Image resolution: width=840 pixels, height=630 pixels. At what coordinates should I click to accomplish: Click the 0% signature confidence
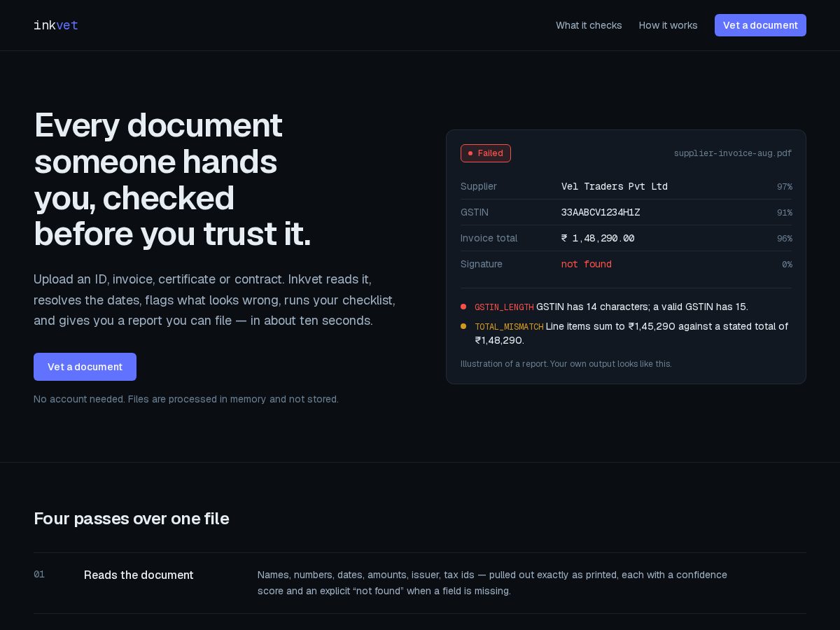click(x=787, y=265)
